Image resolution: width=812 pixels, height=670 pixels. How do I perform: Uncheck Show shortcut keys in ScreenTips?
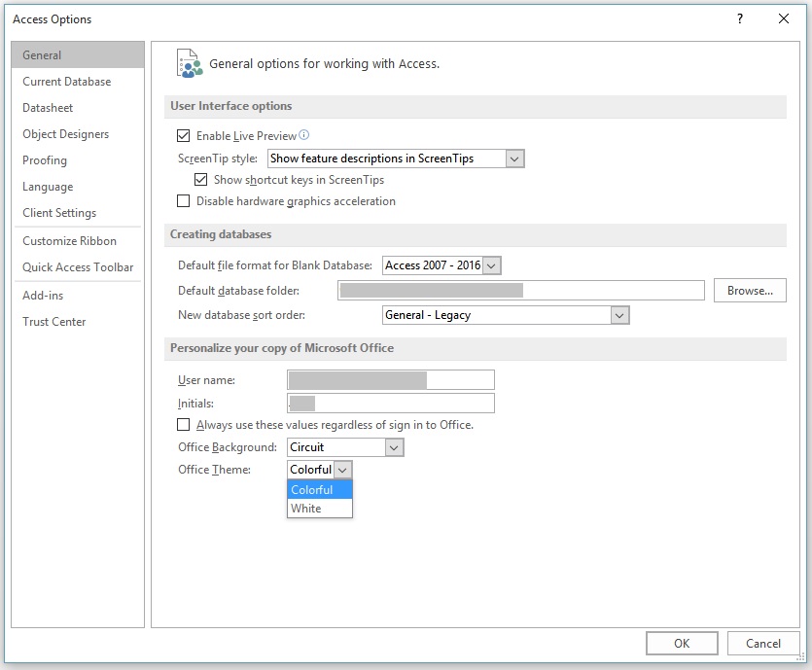pyautogui.click(x=200, y=180)
